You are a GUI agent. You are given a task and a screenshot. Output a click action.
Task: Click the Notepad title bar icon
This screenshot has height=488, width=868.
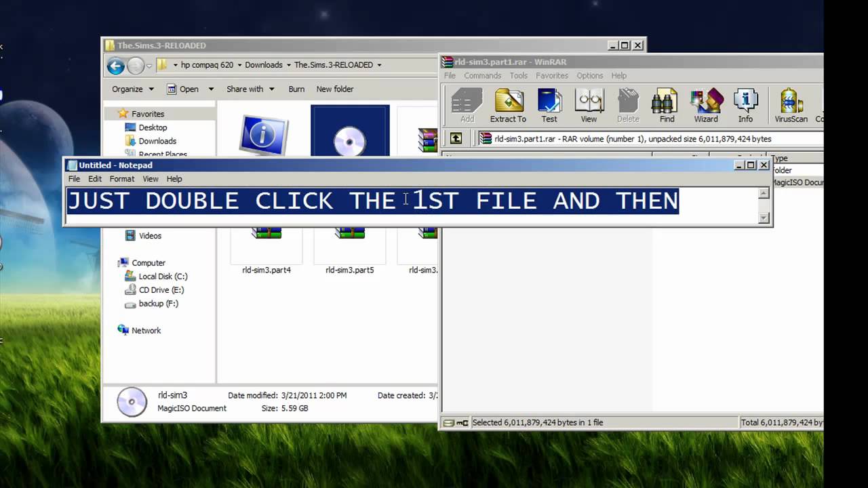73,165
